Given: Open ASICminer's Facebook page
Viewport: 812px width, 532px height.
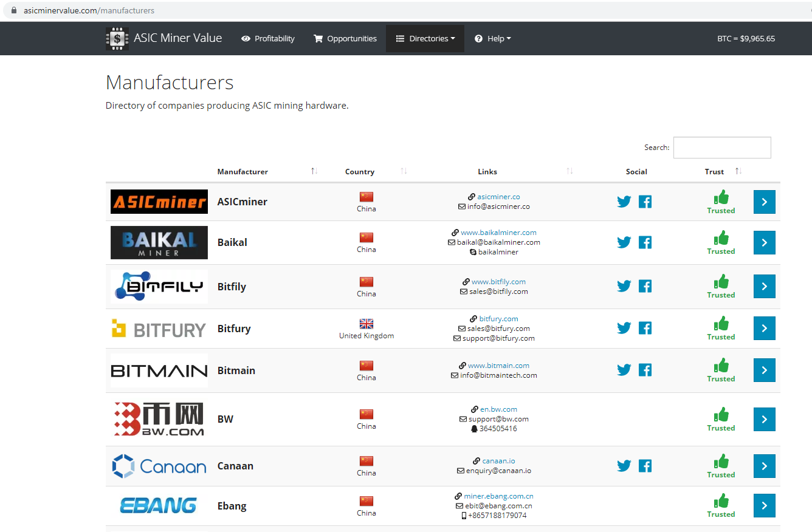Looking at the screenshot, I should (x=645, y=202).
